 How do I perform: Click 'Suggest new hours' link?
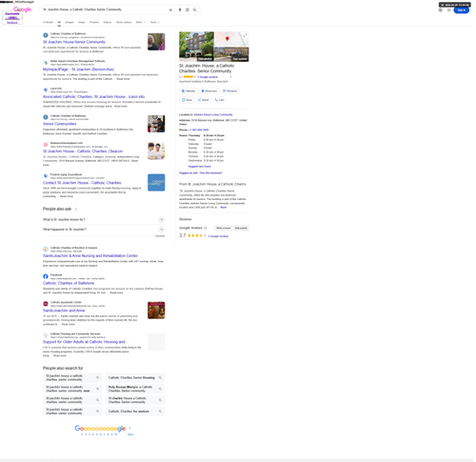[x=199, y=167]
